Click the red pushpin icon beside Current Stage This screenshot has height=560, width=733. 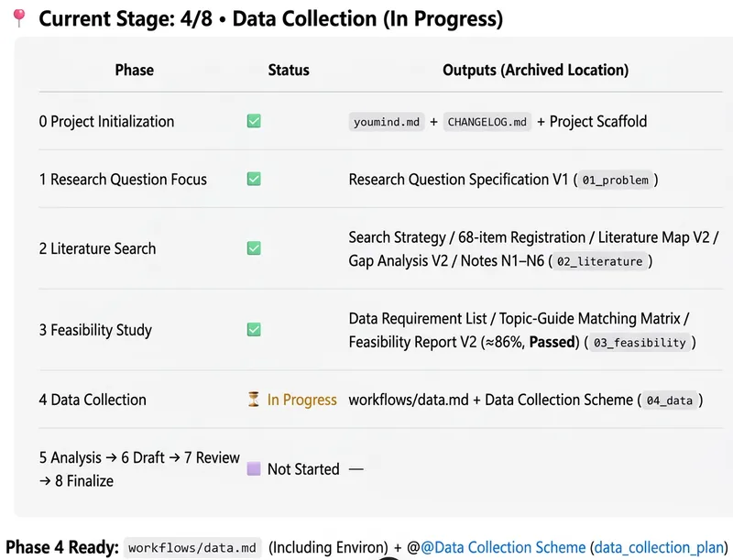click(x=19, y=18)
